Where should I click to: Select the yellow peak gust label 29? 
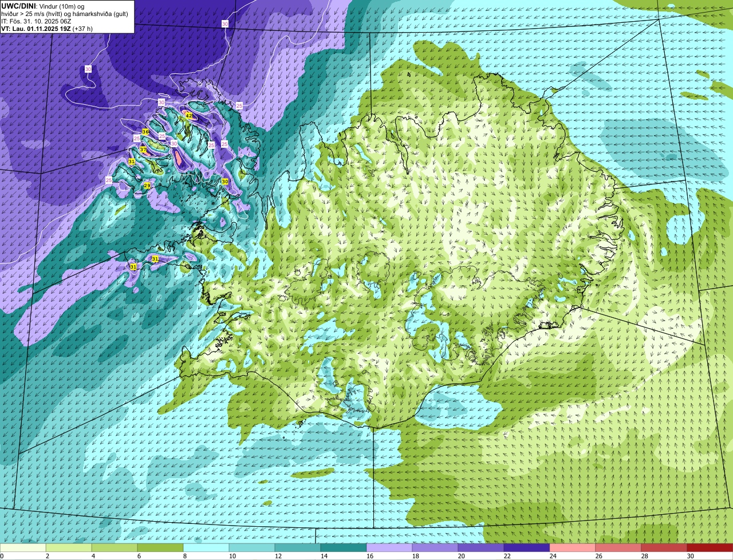147,186
